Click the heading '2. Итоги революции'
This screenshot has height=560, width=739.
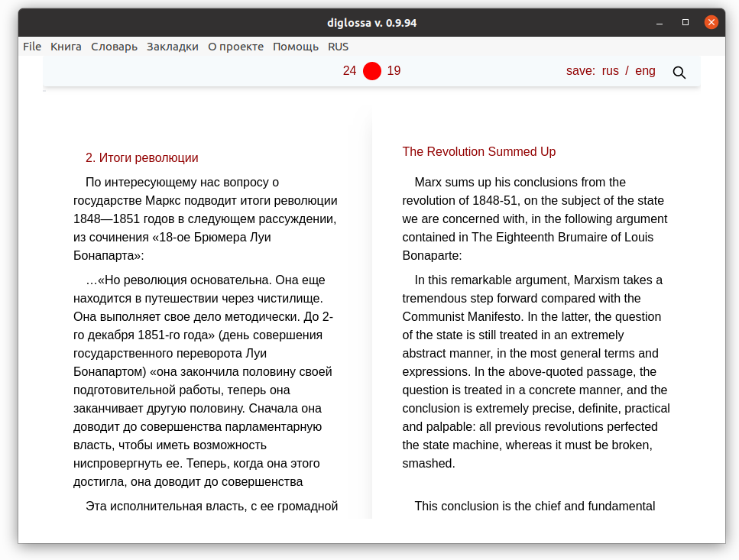pyautogui.click(x=142, y=158)
